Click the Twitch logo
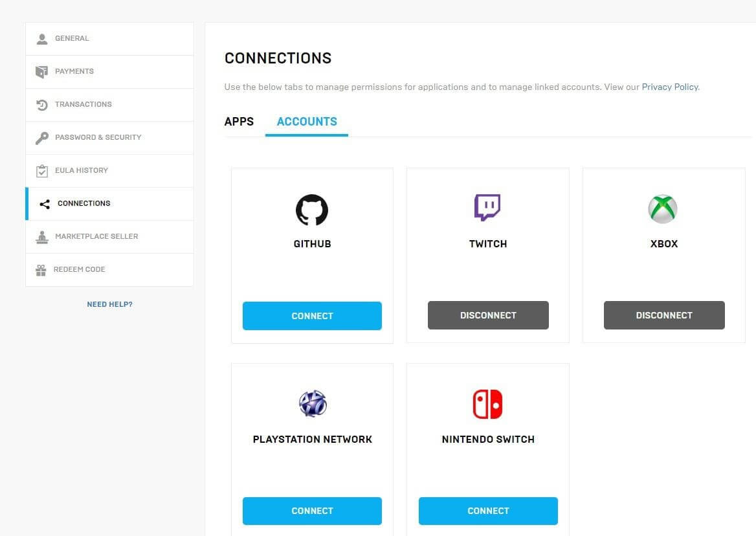 pyautogui.click(x=487, y=207)
